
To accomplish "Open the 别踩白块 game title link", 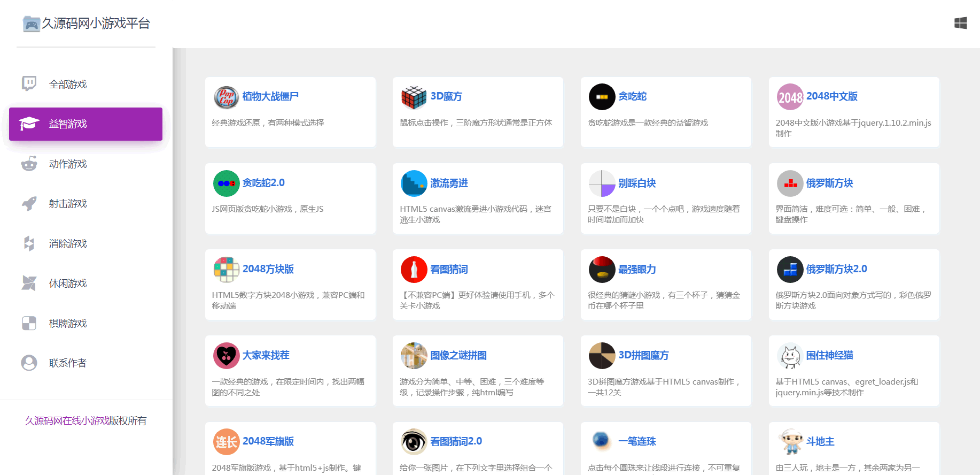I will pos(637,183).
